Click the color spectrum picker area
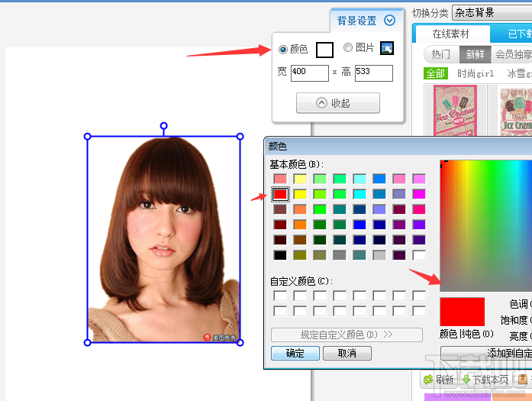This screenshot has width=532, height=401. [x=486, y=226]
